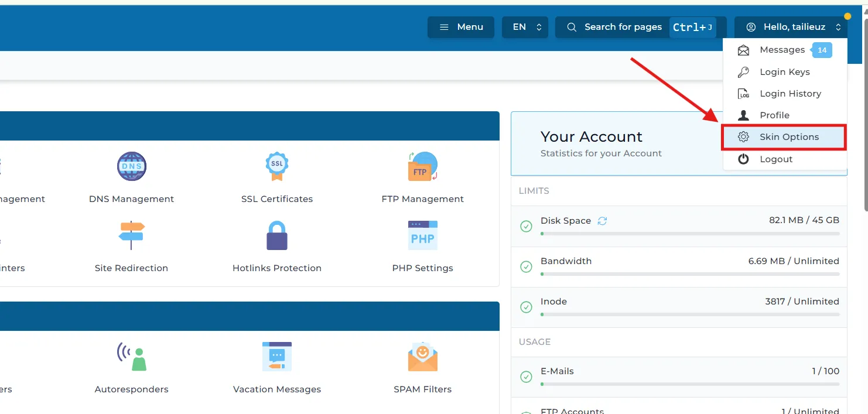Click Logout in the user menu
This screenshot has width=868, height=414.
click(775, 159)
